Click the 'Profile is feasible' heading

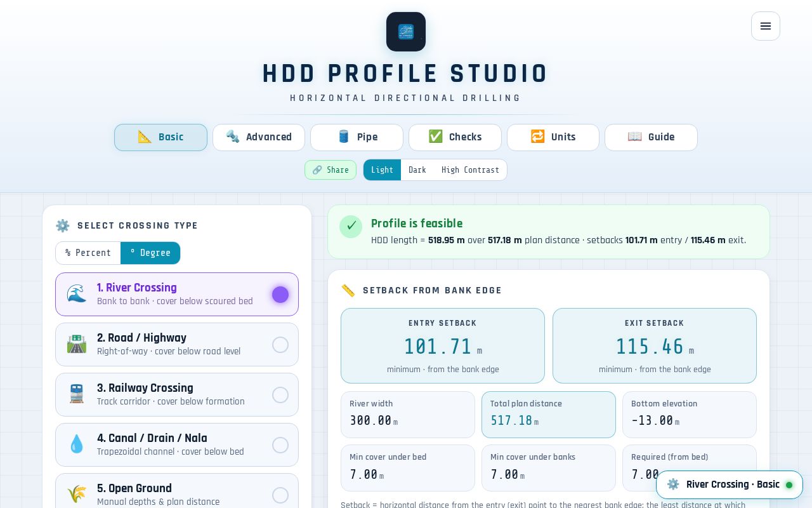point(417,224)
